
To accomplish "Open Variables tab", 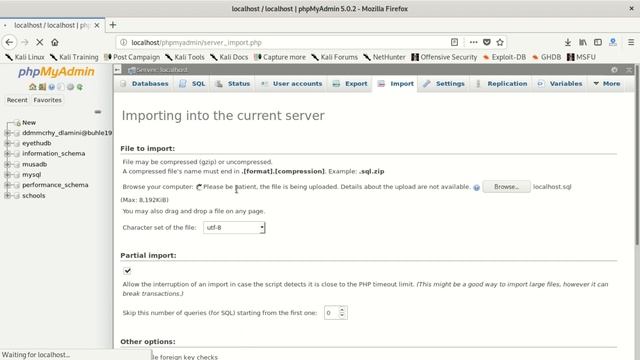I will pyautogui.click(x=560, y=83).
